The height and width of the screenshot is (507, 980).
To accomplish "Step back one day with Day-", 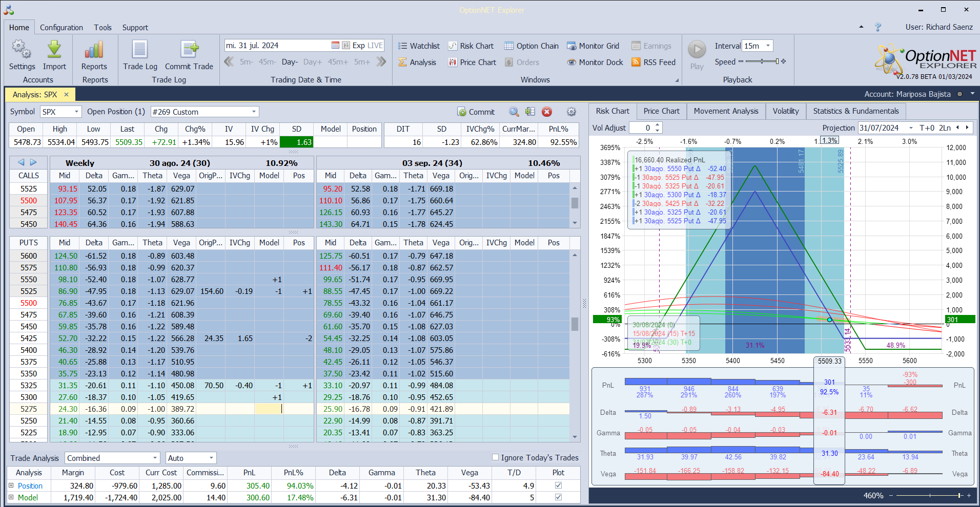I will click(290, 62).
